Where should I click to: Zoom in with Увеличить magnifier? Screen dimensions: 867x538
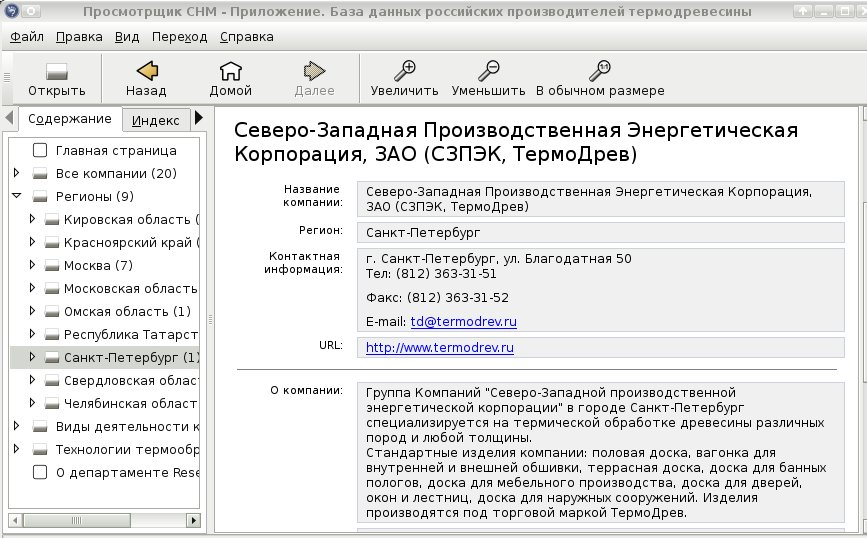click(404, 71)
